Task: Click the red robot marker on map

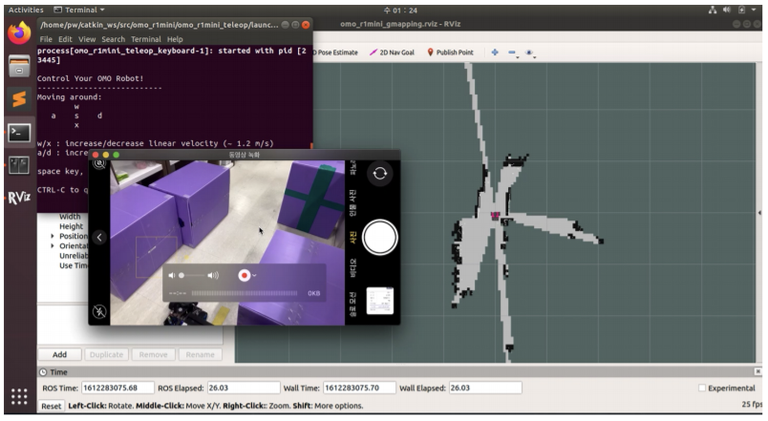Action: pos(495,215)
